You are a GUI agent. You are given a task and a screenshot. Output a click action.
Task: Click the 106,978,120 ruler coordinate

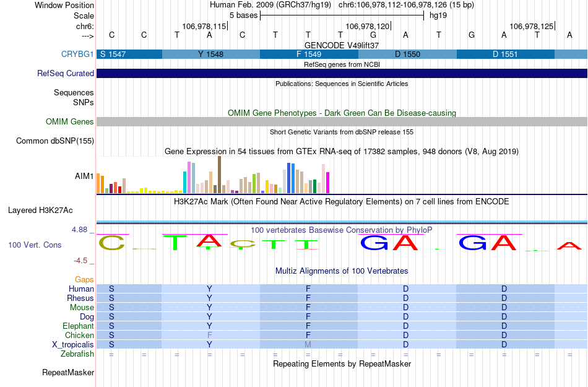point(368,26)
